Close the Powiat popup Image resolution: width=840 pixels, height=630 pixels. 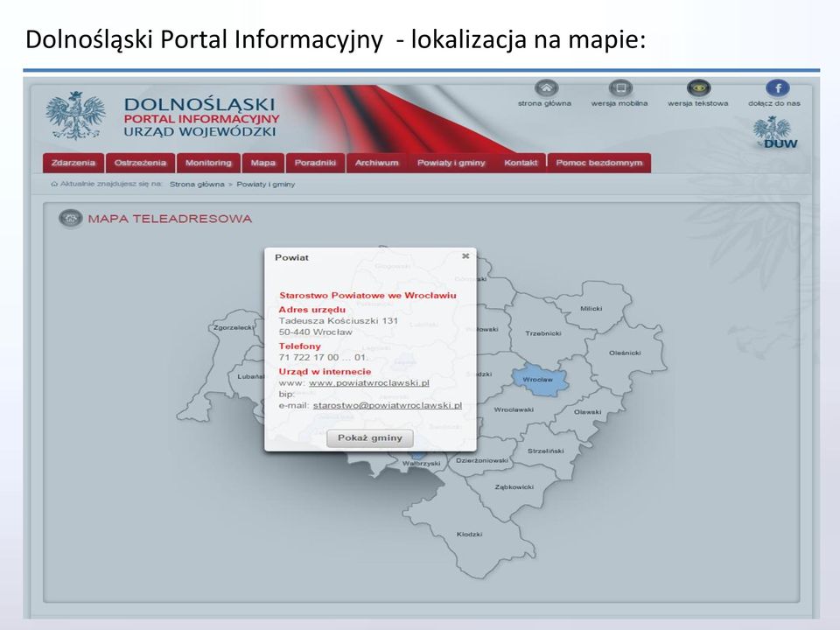tap(465, 256)
